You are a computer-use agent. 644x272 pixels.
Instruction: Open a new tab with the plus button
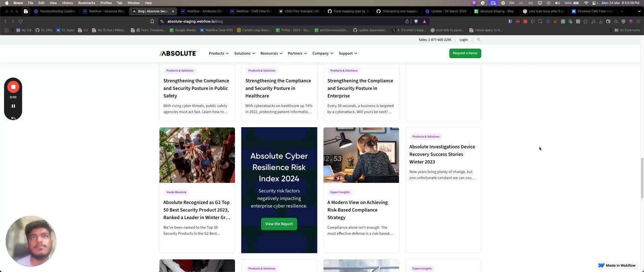622,11
